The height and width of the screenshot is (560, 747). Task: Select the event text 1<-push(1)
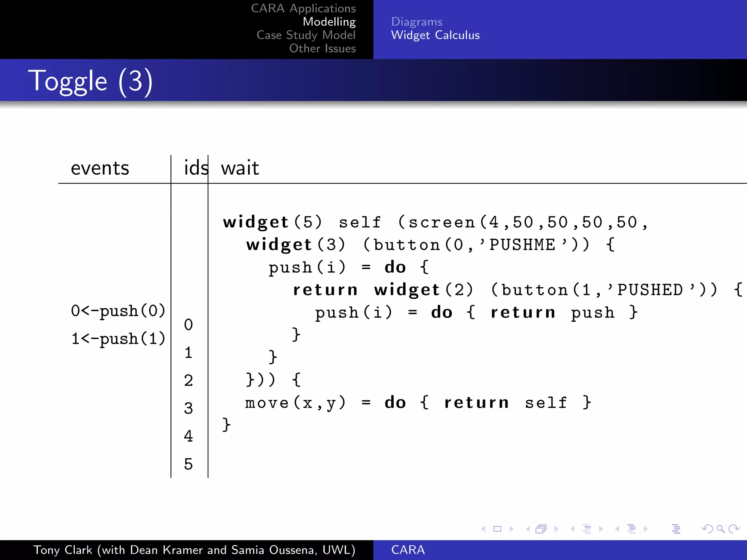pos(118,339)
